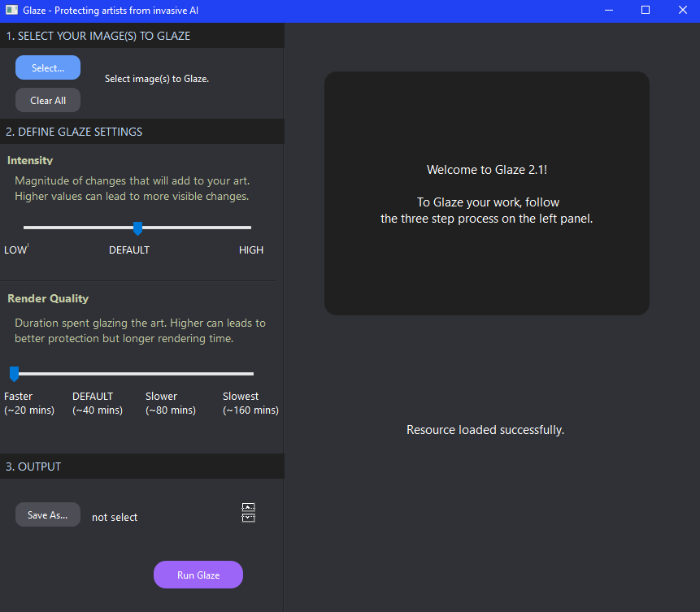Screen dimensions: 700x612
Task: Click the HIGH intensity label
Action: tap(251, 250)
